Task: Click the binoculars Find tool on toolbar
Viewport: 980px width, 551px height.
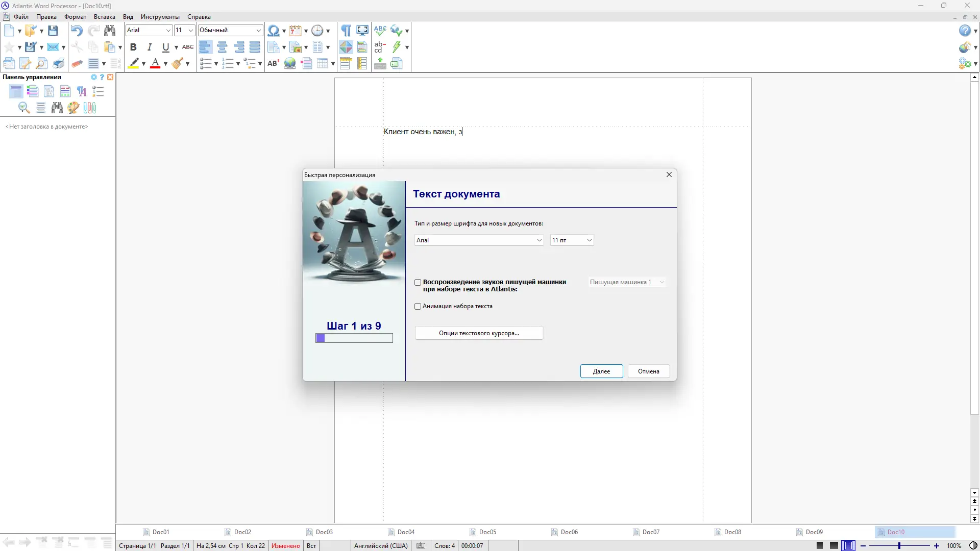Action: [x=110, y=31]
